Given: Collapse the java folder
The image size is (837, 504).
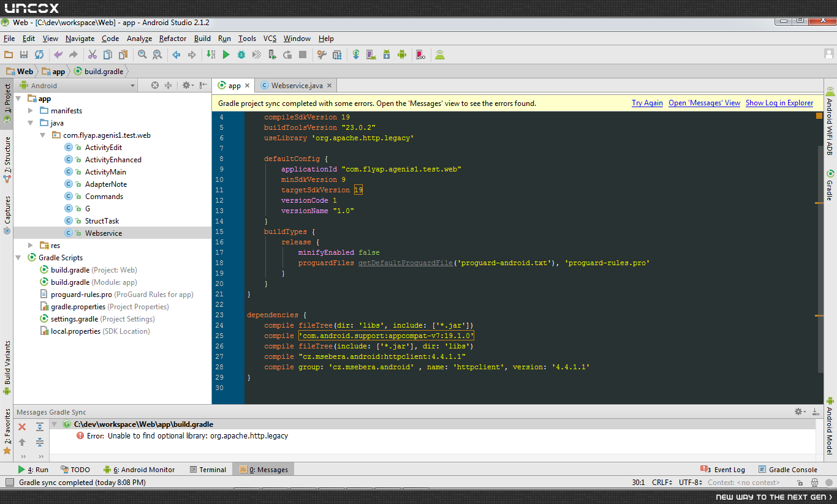Looking at the screenshot, I should (x=31, y=123).
